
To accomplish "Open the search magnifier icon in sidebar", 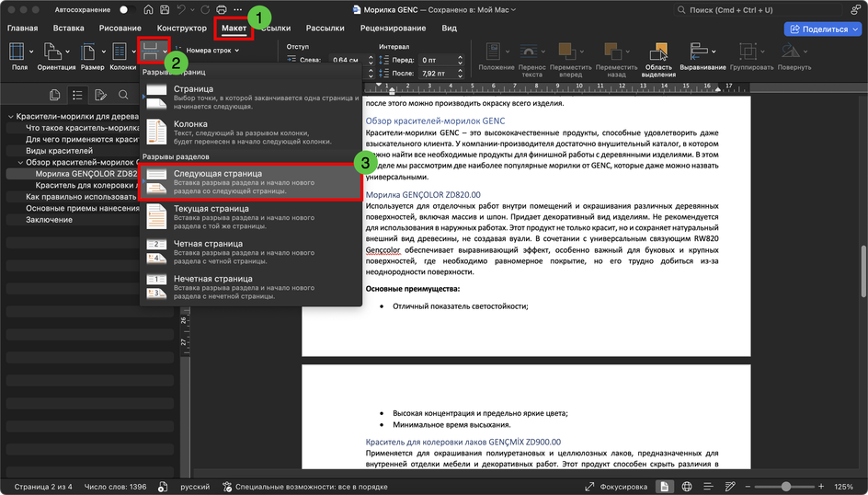I will click(x=123, y=96).
